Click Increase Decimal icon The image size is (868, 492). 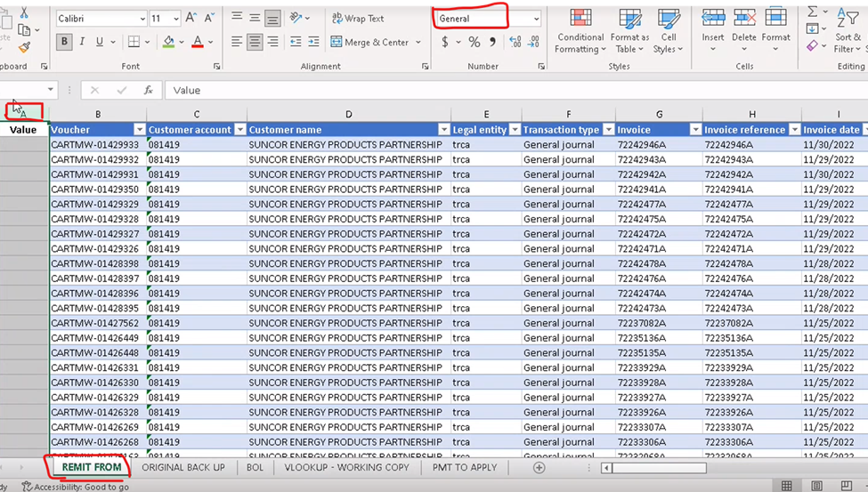coord(515,42)
